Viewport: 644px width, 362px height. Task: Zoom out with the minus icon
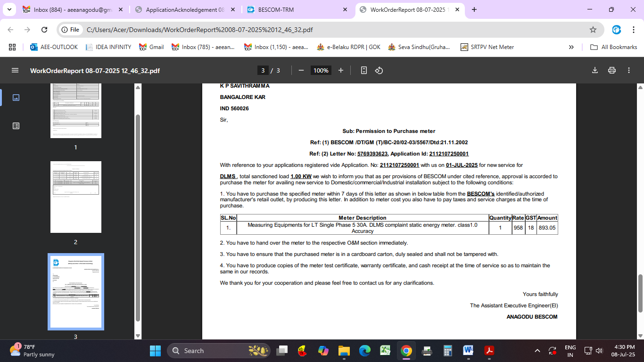click(x=301, y=70)
